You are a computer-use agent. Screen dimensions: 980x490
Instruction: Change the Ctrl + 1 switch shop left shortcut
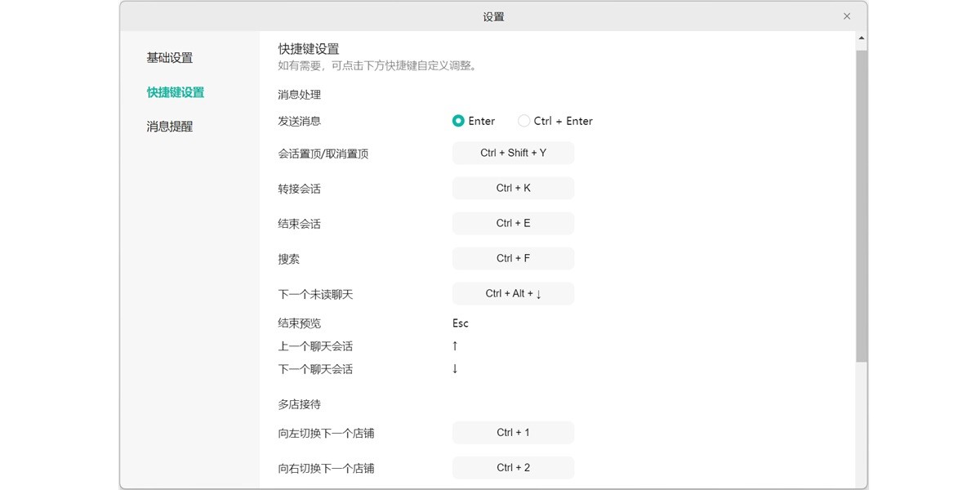[512, 432]
